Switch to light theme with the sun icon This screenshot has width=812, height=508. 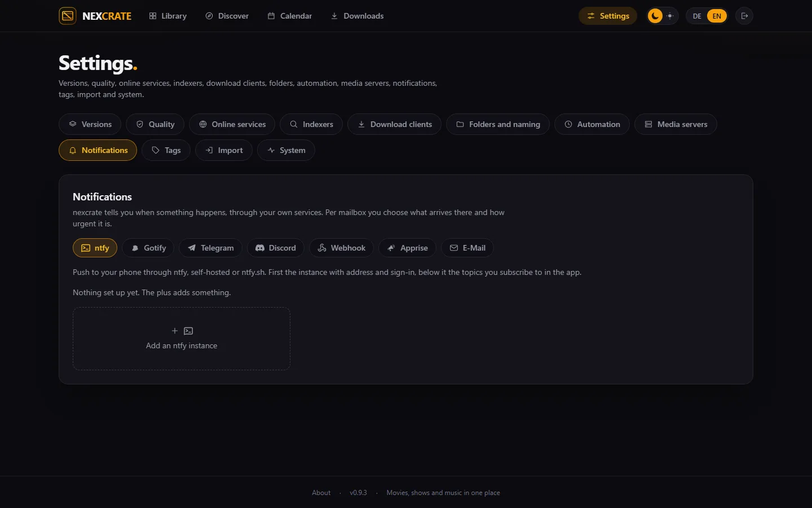pos(670,16)
